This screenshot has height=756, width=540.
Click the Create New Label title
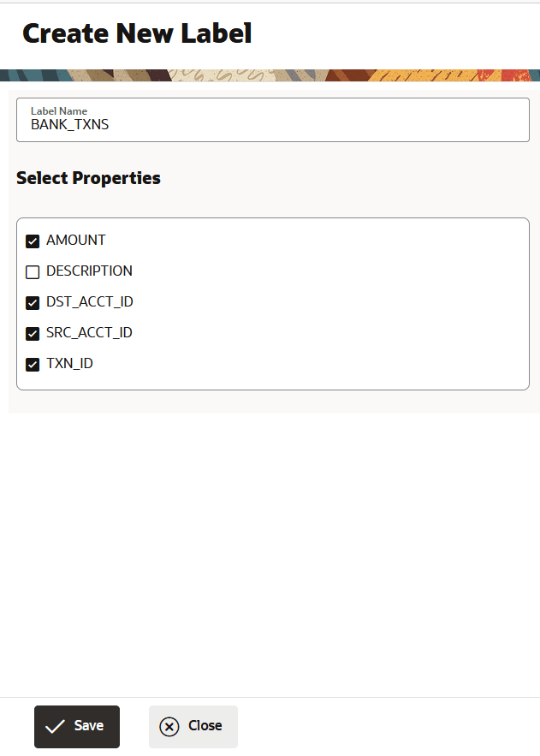(137, 33)
